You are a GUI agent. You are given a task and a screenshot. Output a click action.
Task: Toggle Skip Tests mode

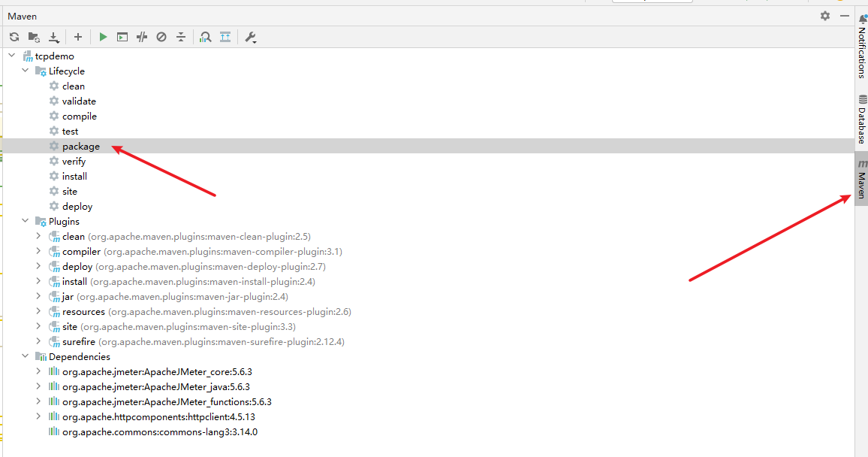pos(161,37)
